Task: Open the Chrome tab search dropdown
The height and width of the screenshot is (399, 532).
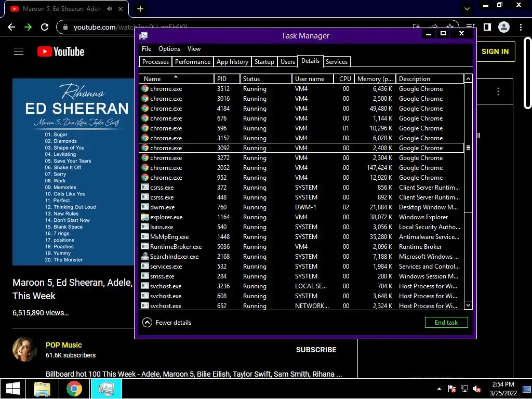Action: [x=467, y=9]
